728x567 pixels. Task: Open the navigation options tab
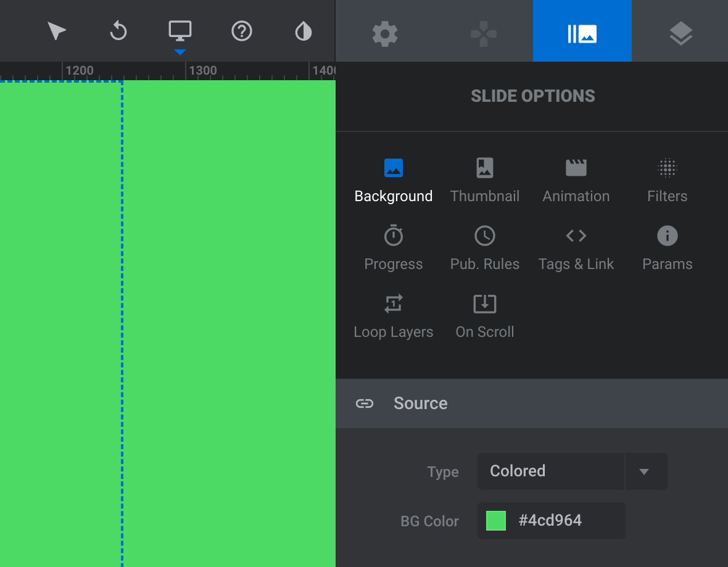click(483, 33)
